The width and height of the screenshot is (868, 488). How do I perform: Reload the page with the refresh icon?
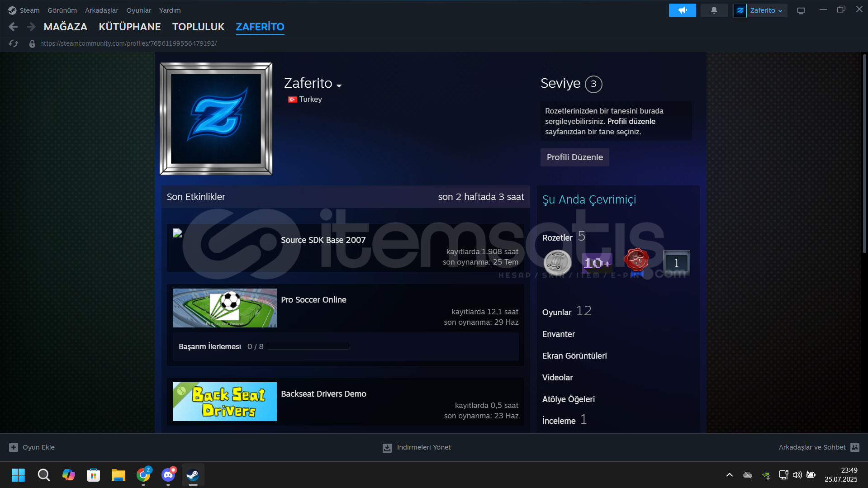[x=14, y=43]
